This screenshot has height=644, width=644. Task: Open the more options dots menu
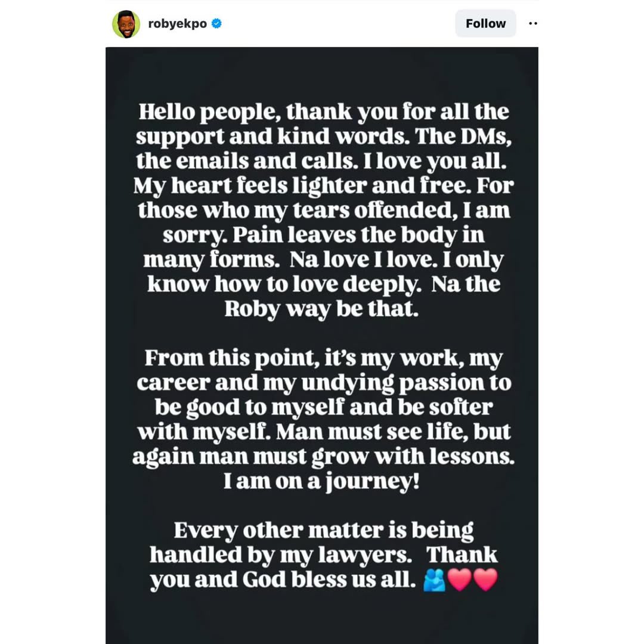533,24
